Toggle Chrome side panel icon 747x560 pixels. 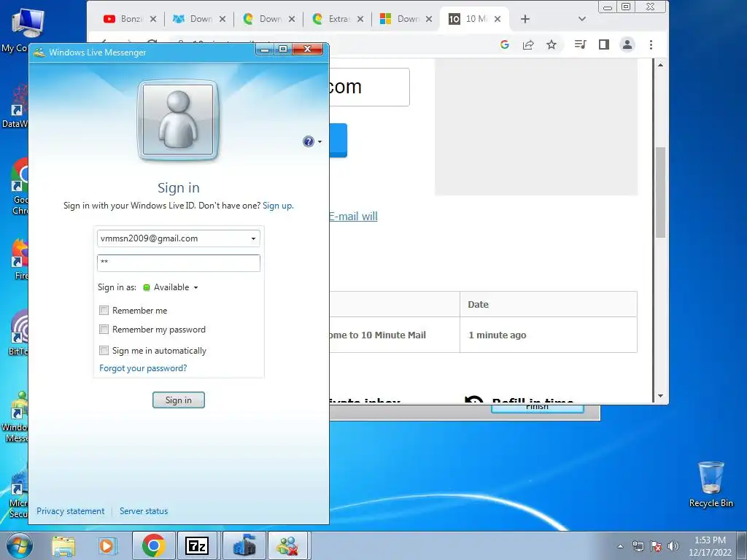pos(603,44)
